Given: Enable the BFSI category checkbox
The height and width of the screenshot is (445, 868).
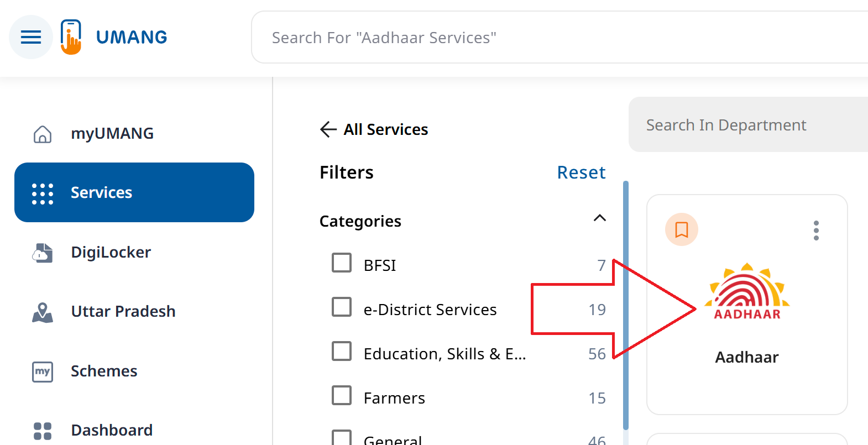Looking at the screenshot, I should click(x=342, y=263).
